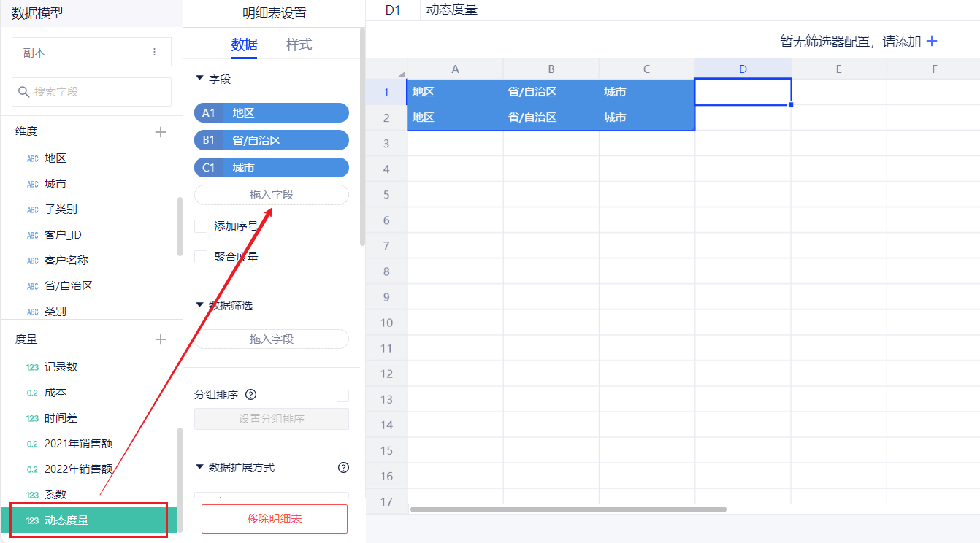Open the three-dot menu beside 副本

click(x=154, y=53)
